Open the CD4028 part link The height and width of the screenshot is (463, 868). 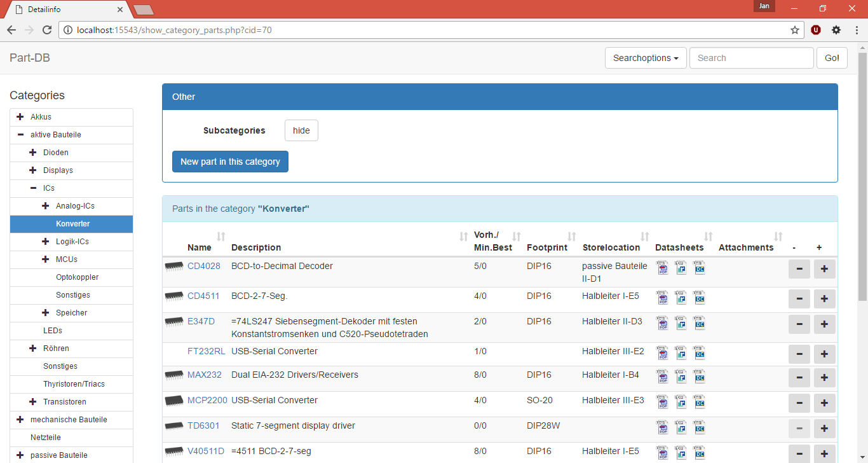point(204,266)
